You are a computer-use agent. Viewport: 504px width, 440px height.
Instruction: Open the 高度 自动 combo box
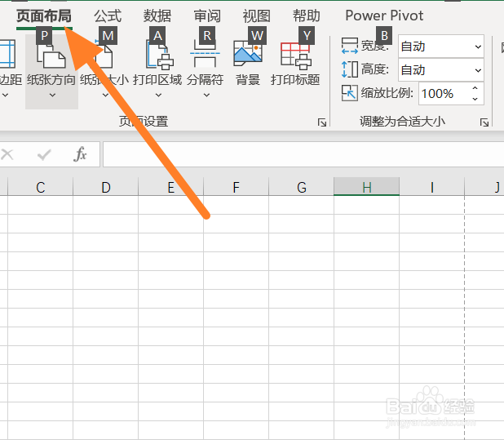(x=441, y=69)
